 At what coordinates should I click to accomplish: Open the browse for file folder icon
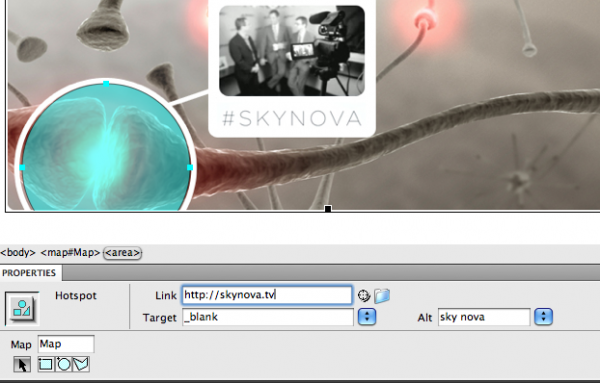pyautogui.click(x=382, y=296)
